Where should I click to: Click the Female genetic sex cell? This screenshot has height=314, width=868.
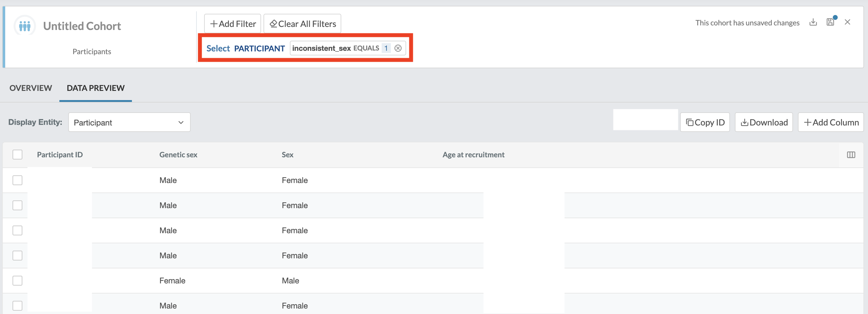pos(172,281)
